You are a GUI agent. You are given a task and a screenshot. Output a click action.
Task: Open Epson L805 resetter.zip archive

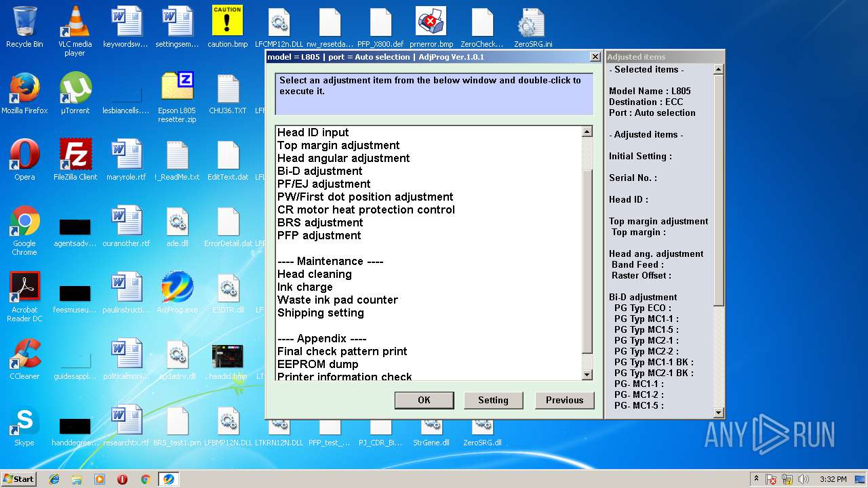click(177, 98)
